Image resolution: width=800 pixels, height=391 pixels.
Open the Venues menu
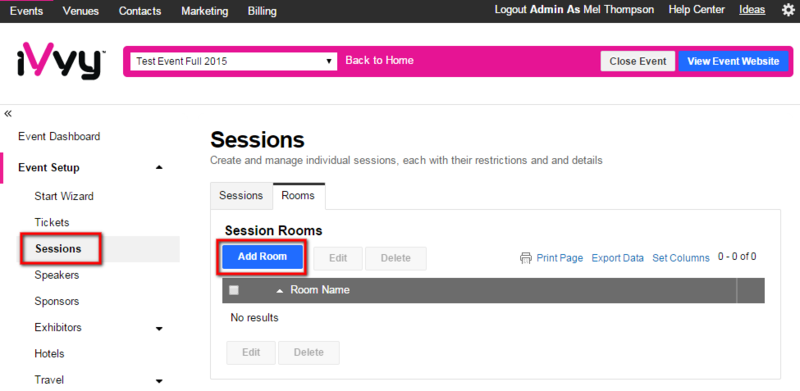click(x=81, y=11)
